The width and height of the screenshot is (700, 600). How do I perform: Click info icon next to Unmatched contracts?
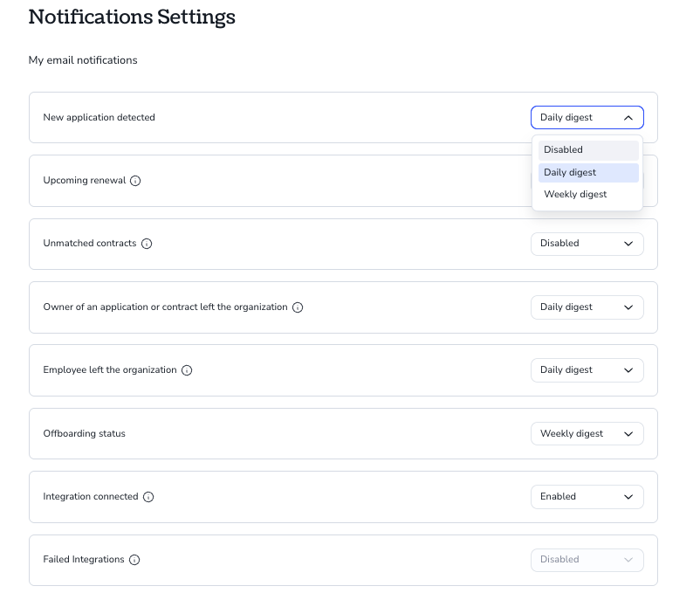point(147,244)
